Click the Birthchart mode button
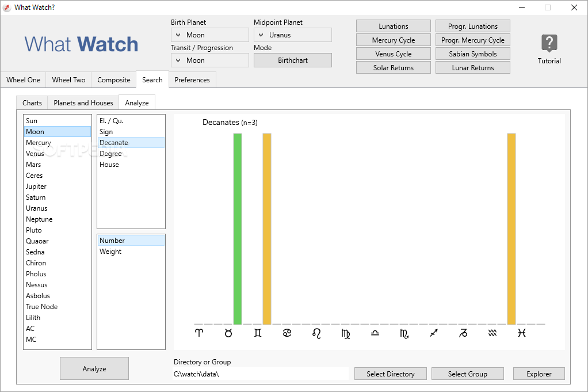The width and height of the screenshot is (588, 392). [x=292, y=60]
